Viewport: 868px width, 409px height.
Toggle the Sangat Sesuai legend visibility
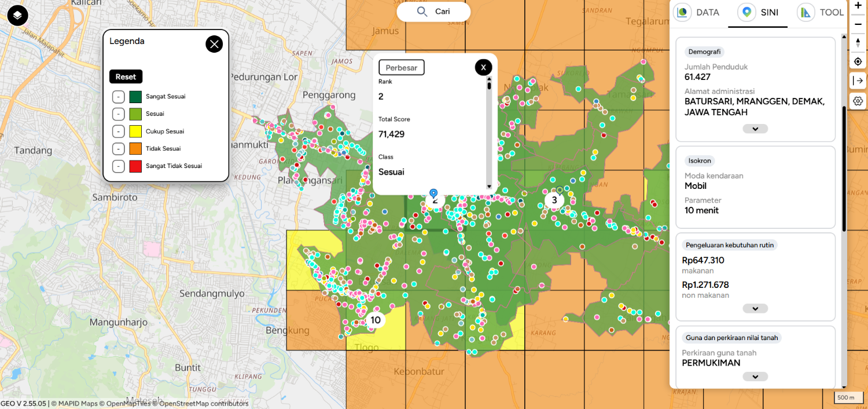click(118, 97)
